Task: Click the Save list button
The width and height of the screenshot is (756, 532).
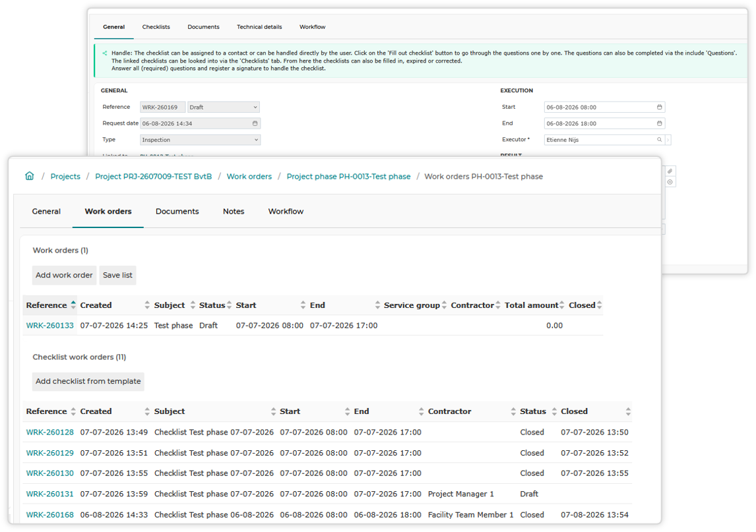Action: pos(117,275)
